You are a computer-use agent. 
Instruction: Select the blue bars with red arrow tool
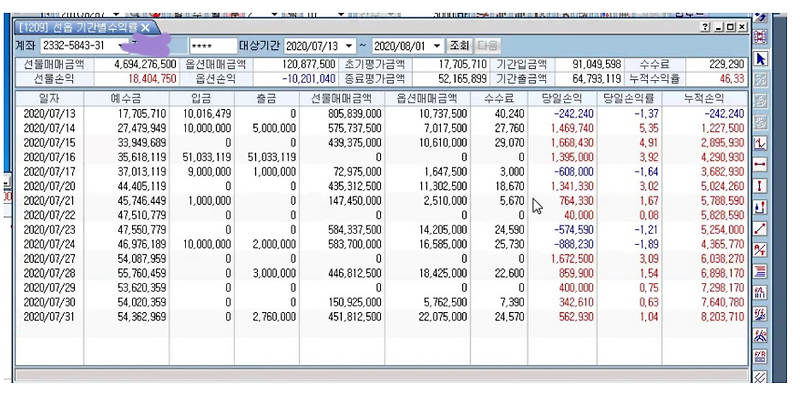(761, 207)
